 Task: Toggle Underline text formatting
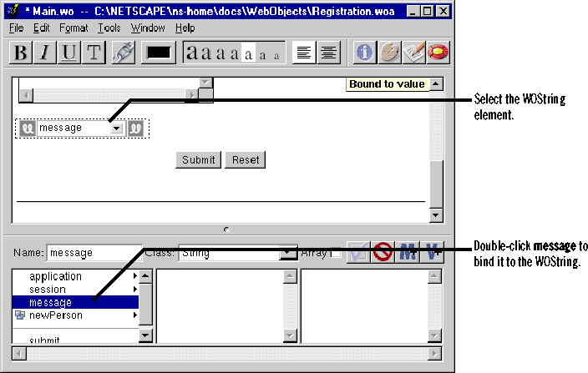[x=69, y=53]
